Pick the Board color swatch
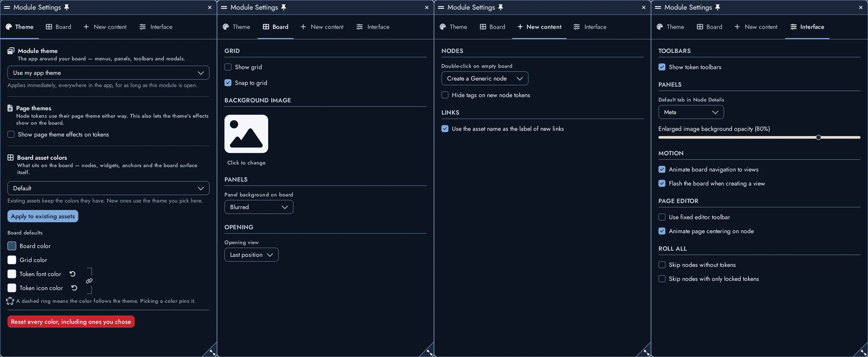Image resolution: width=868 pixels, height=357 pixels. 12,246
